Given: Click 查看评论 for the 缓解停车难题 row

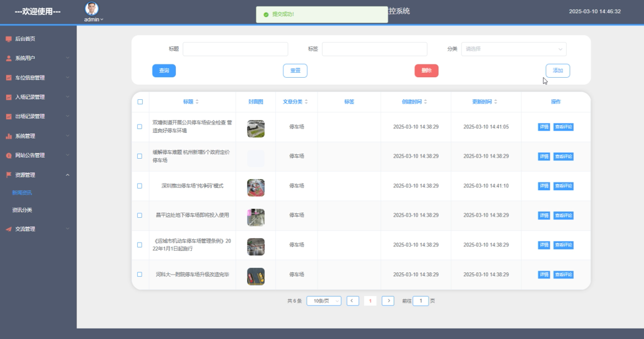Looking at the screenshot, I should 563,157.
